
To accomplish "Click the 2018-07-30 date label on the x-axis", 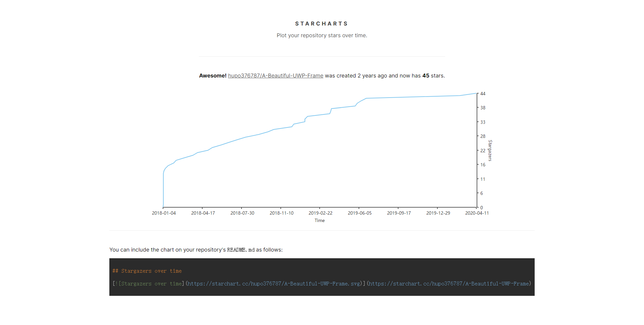I will coord(242,213).
